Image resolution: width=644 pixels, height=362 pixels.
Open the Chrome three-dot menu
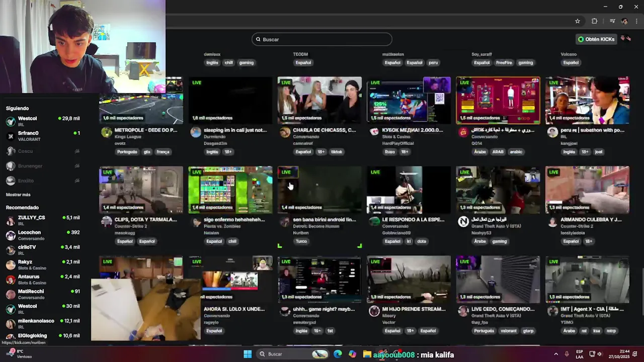click(637, 21)
